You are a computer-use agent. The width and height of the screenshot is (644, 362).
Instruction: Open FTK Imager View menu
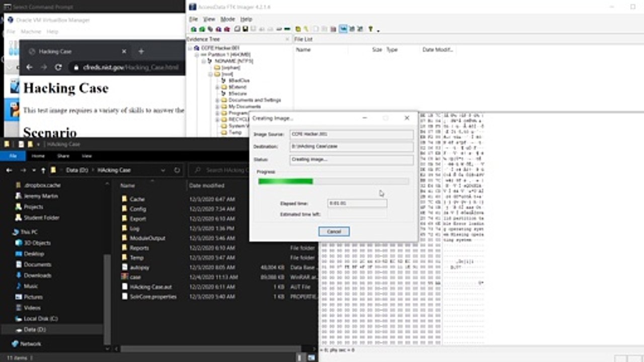pyautogui.click(x=209, y=19)
